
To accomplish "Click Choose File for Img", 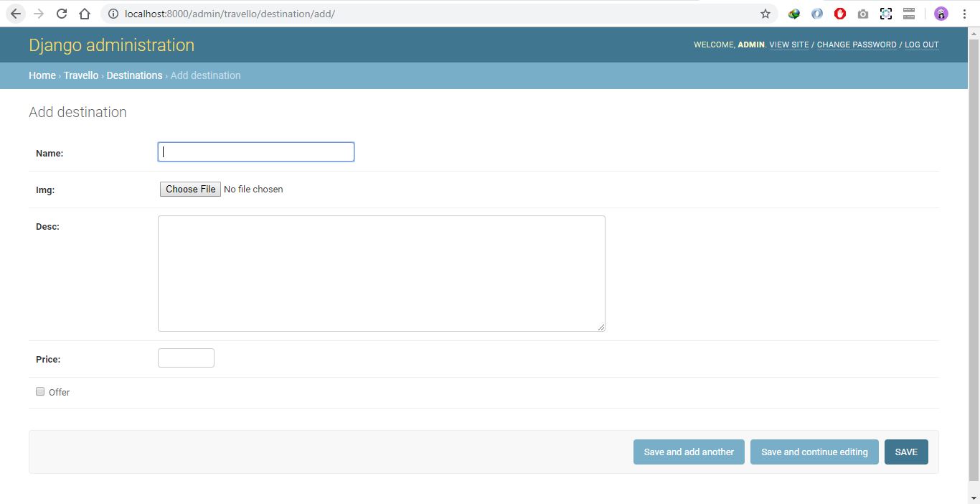I will coord(190,189).
